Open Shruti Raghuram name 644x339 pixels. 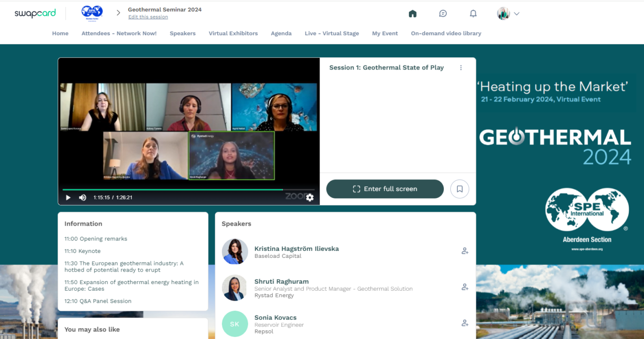(x=282, y=282)
